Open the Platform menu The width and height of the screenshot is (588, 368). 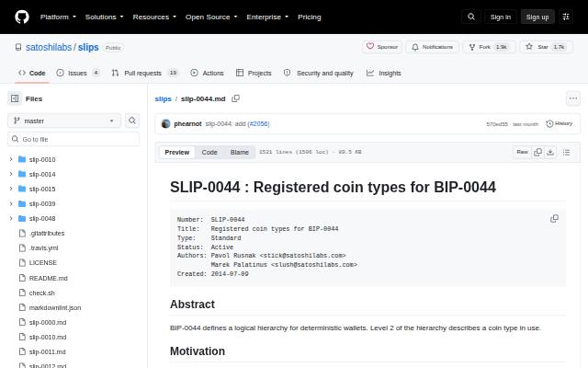[x=58, y=17]
